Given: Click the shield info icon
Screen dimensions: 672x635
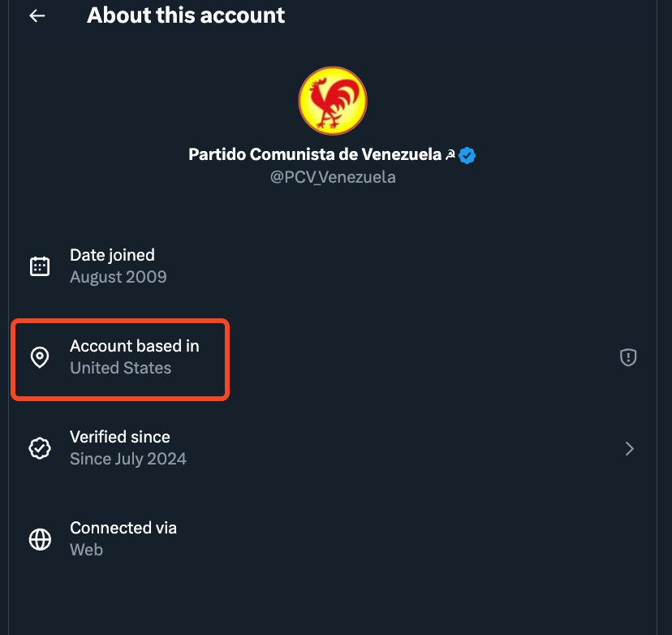Looking at the screenshot, I should [x=628, y=357].
